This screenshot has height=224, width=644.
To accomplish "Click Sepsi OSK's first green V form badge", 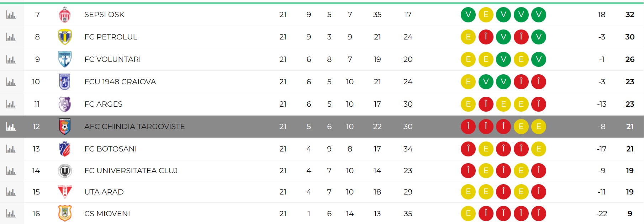I will point(468,15).
